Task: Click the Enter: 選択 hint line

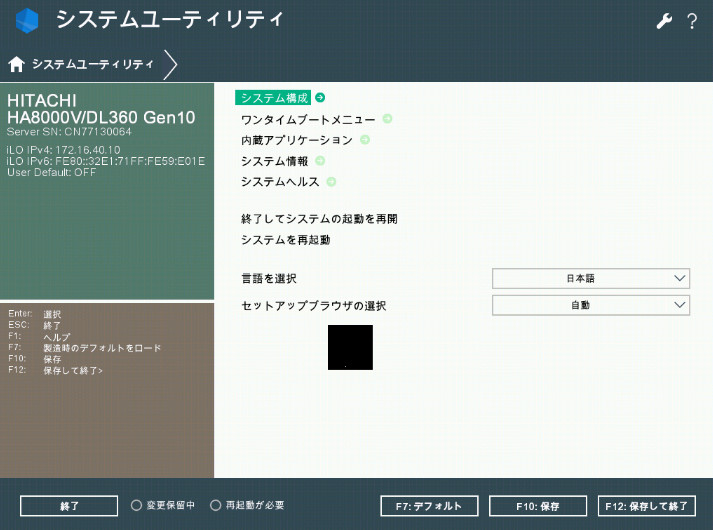Action: (35, 314)
